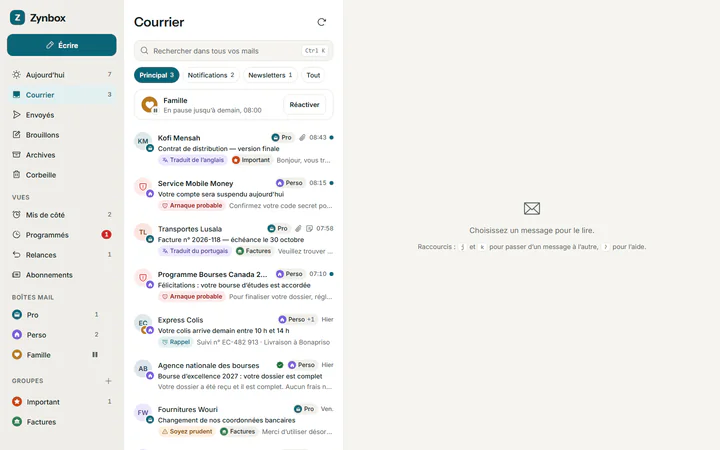
Task: Click Perso badge on Service Mobile Money email
Action: 289,183
